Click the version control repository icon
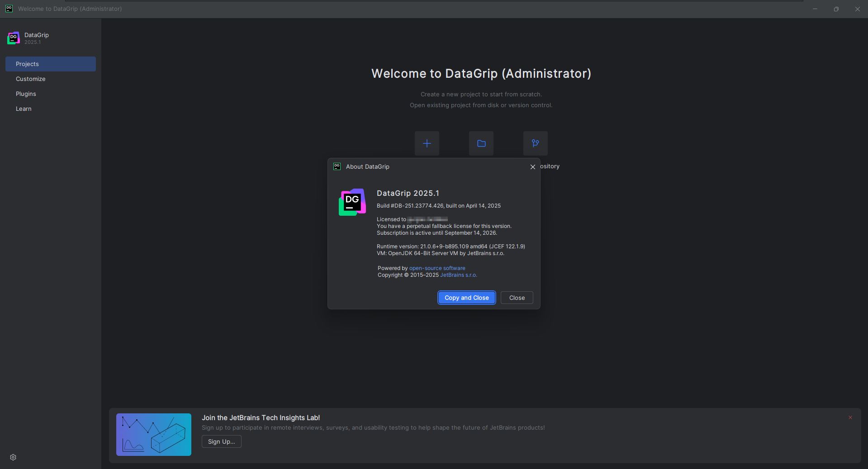 pyautogui.click(x=535, y=143)
